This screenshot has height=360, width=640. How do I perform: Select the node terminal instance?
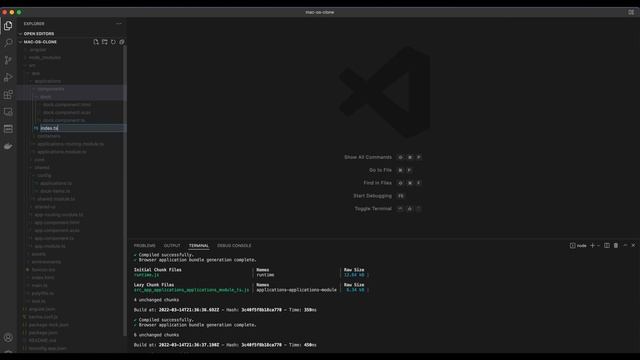point(578,246)
